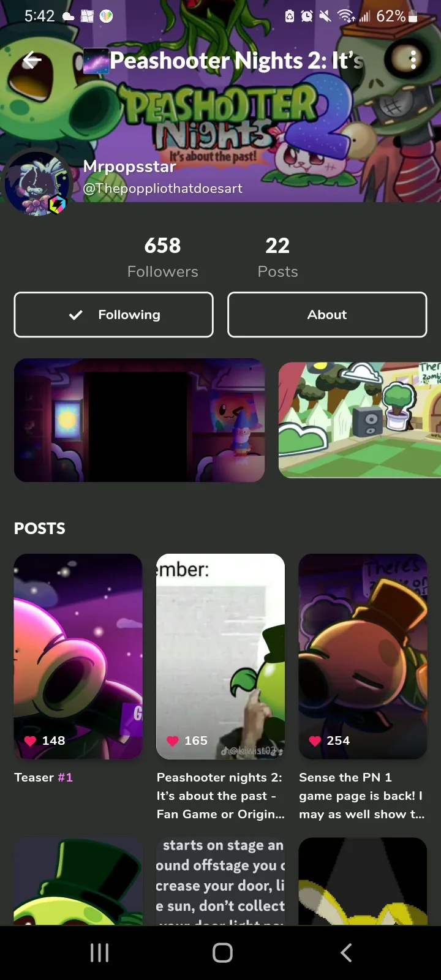Tap the Android back navigation chevron
The width and height of the screenshot is (441, 980).
point(346,952)
